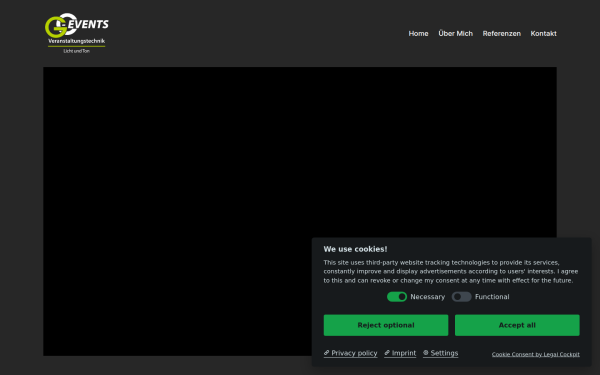
Task: Click the 'We use cookies!' heading
Action: [355, 249]
